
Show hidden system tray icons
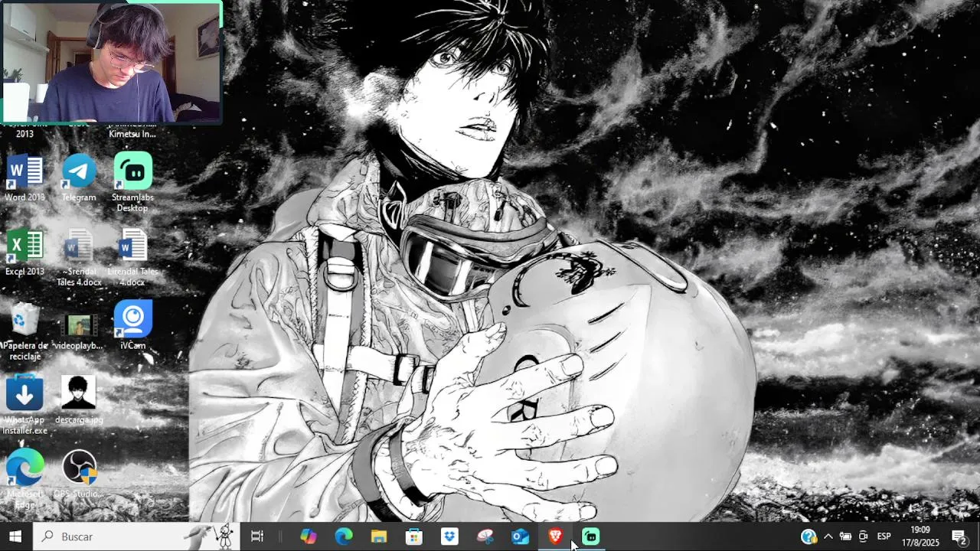(828, 536)
